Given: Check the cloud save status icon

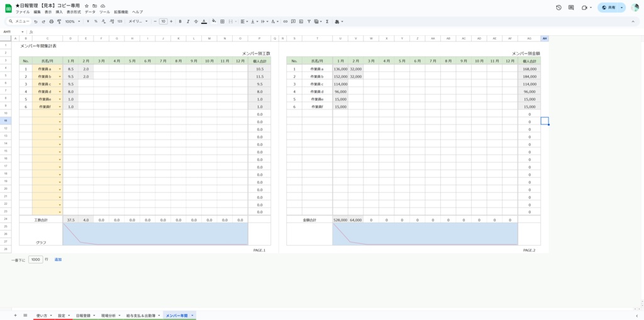Looking at the screenshot, I should (x=103, y=6).
